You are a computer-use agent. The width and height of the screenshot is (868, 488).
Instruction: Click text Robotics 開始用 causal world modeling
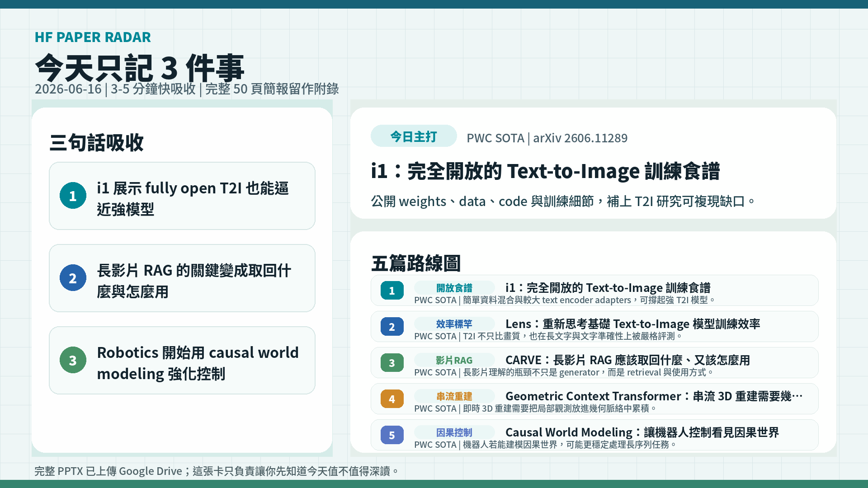click(x=198, y=363)
